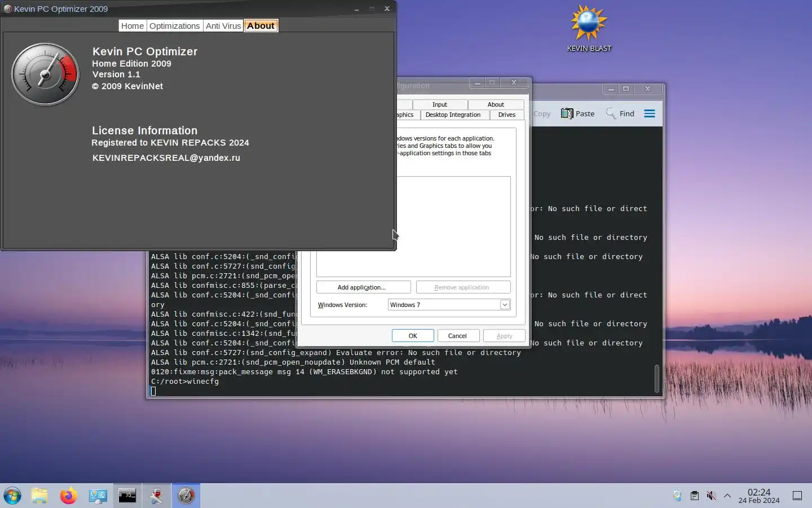Click the Kevin PC Optimizer title bar icon
The image size is (812, 508).
[8, 8]
